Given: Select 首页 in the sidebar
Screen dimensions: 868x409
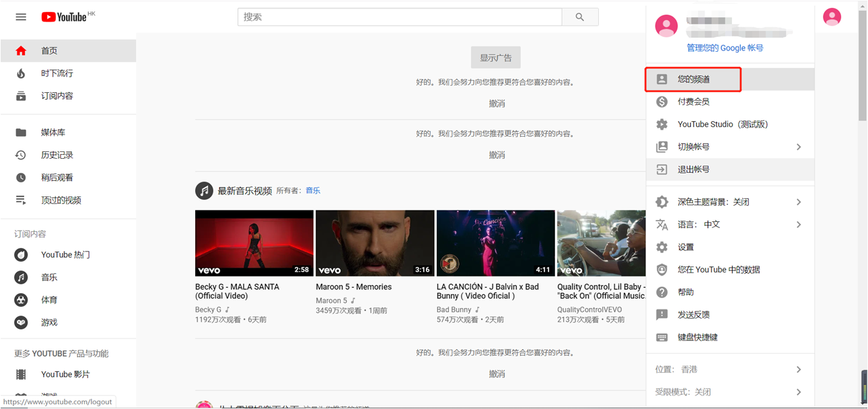Looking at the screenshot, I should 68,50.
